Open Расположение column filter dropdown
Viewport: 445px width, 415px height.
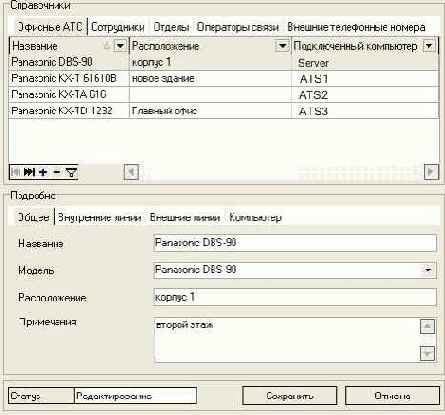(x=282, y=46)
